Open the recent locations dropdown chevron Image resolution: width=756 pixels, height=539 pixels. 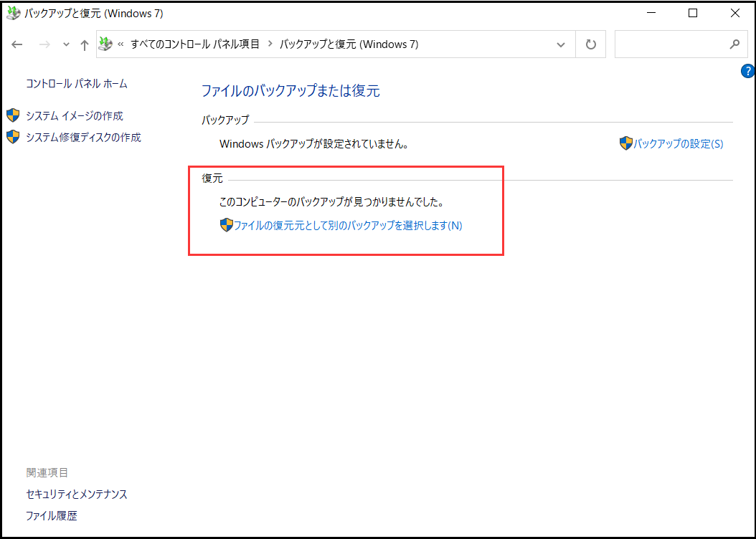(66, 44)
